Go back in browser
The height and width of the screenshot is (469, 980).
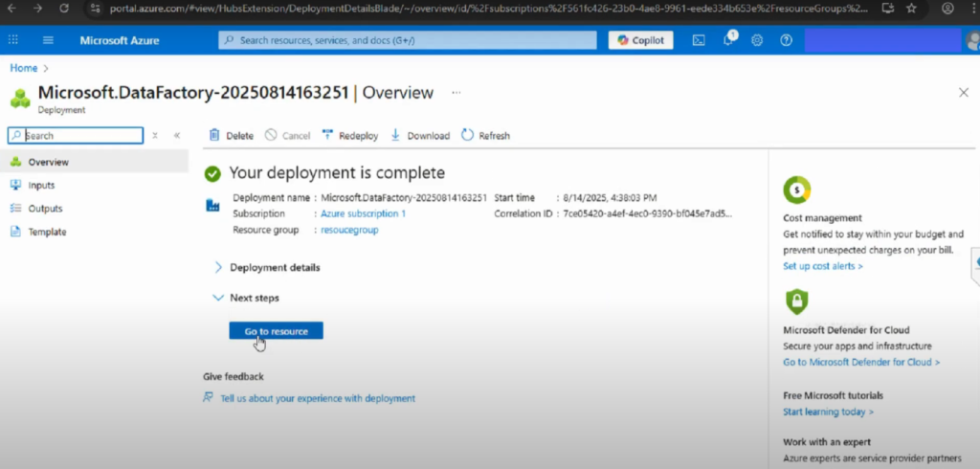[11, 8]
